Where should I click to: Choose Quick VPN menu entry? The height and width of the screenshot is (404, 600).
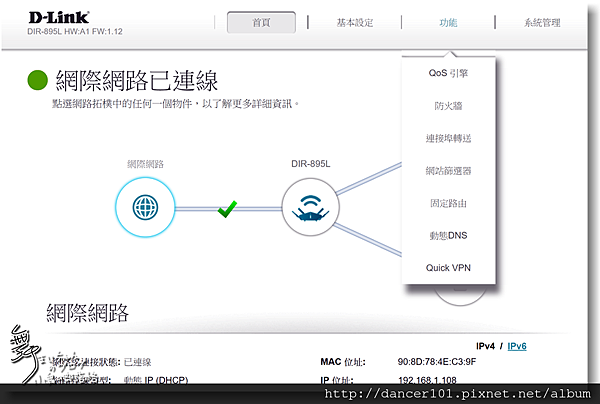coord(448,268)
